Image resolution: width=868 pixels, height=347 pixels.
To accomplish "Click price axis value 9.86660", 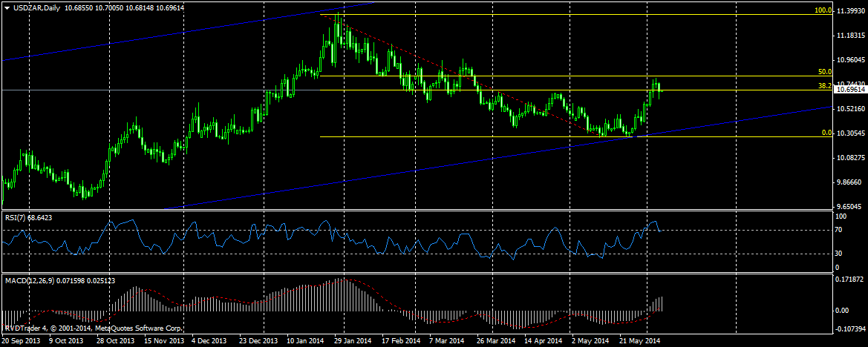I will [851, 182].
